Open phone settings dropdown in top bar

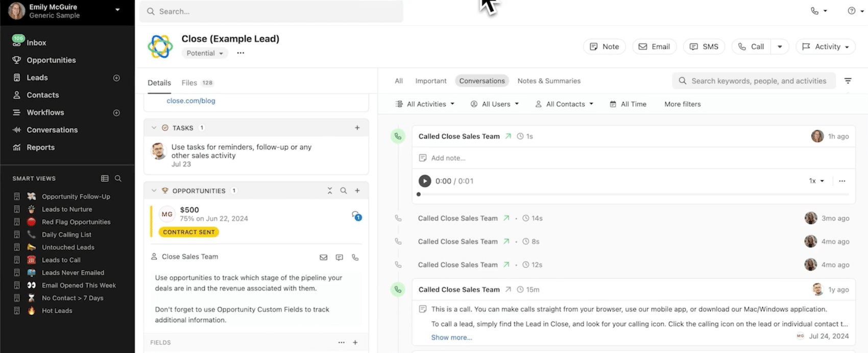819,11
